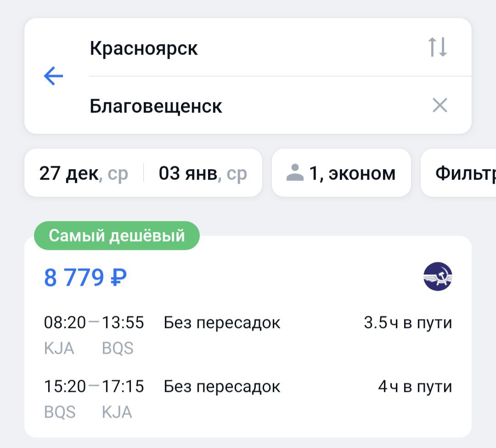Swap origin and destination cities
The image size is (496, 448).
(437, 47)
